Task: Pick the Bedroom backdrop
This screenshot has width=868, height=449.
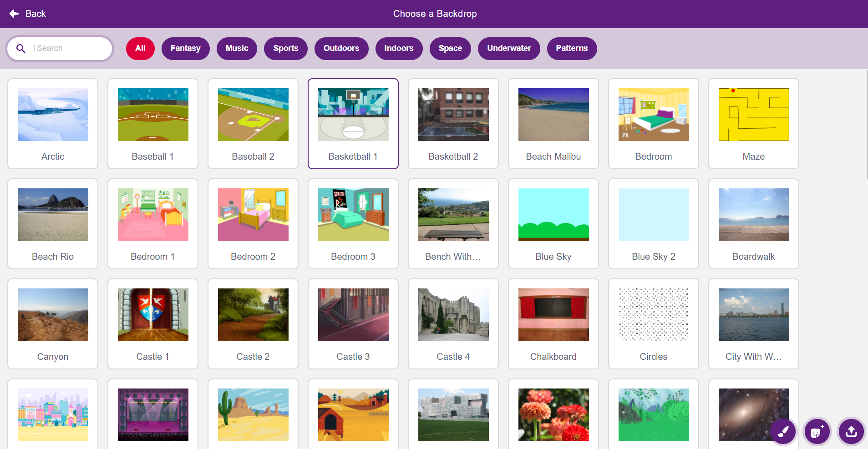Action: click(x=654, y=124)
